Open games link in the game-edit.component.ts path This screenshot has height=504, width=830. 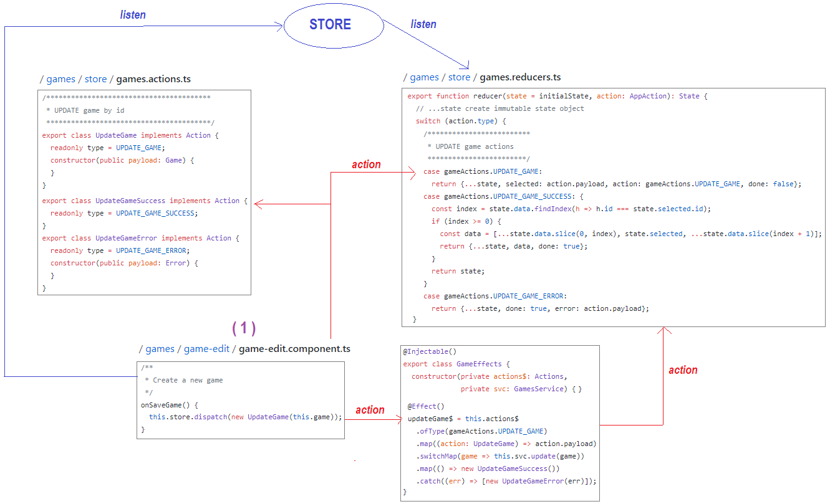pos(160,349)
